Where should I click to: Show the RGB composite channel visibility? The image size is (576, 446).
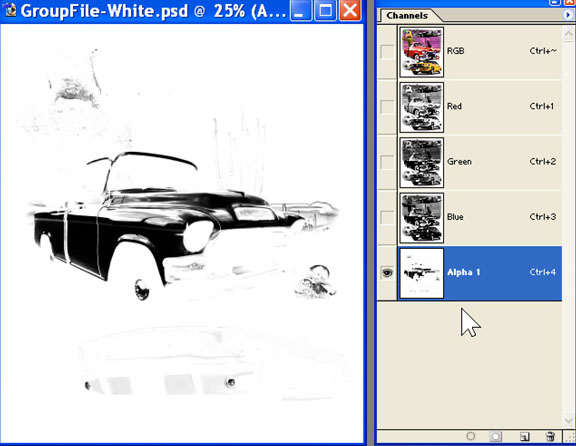387,51
